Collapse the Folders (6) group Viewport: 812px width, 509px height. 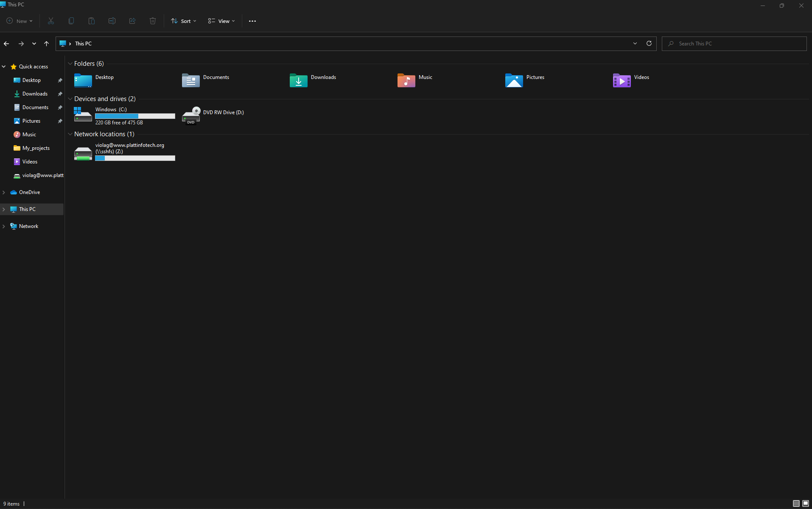(x=70, y=64)
